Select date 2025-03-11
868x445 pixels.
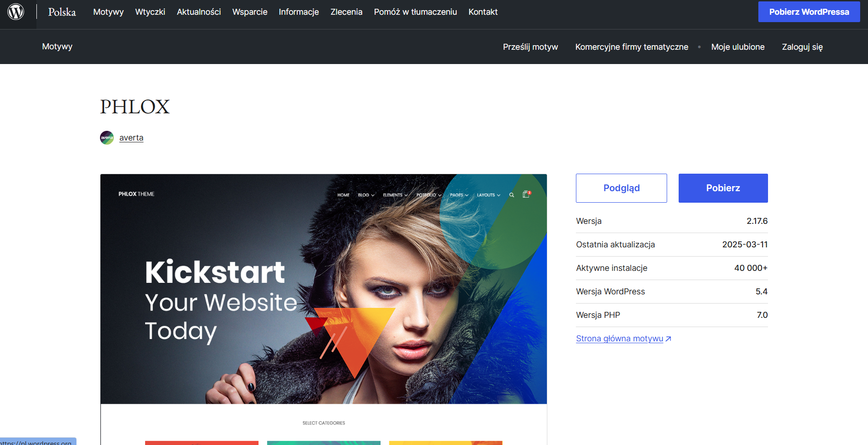point(745,245)
